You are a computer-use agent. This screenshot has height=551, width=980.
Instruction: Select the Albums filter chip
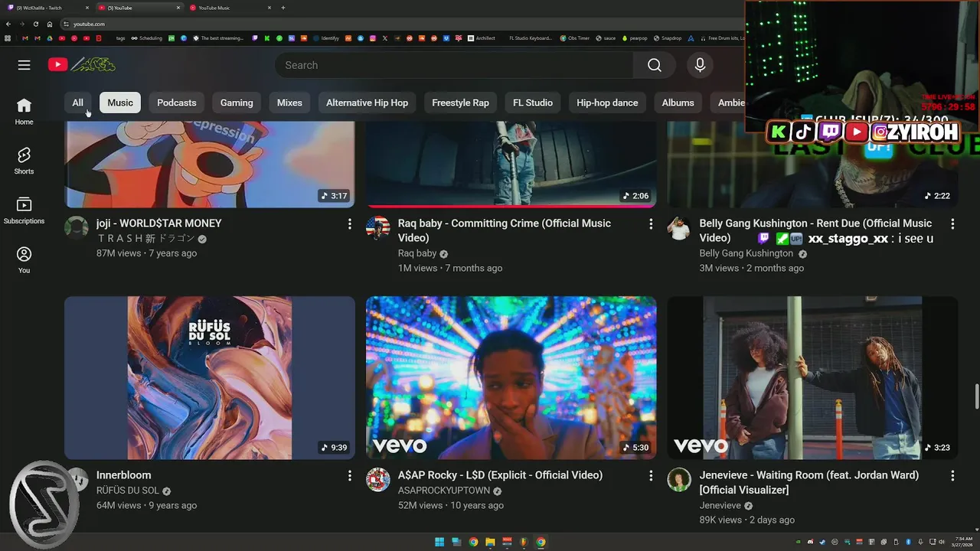coord(678,103)
